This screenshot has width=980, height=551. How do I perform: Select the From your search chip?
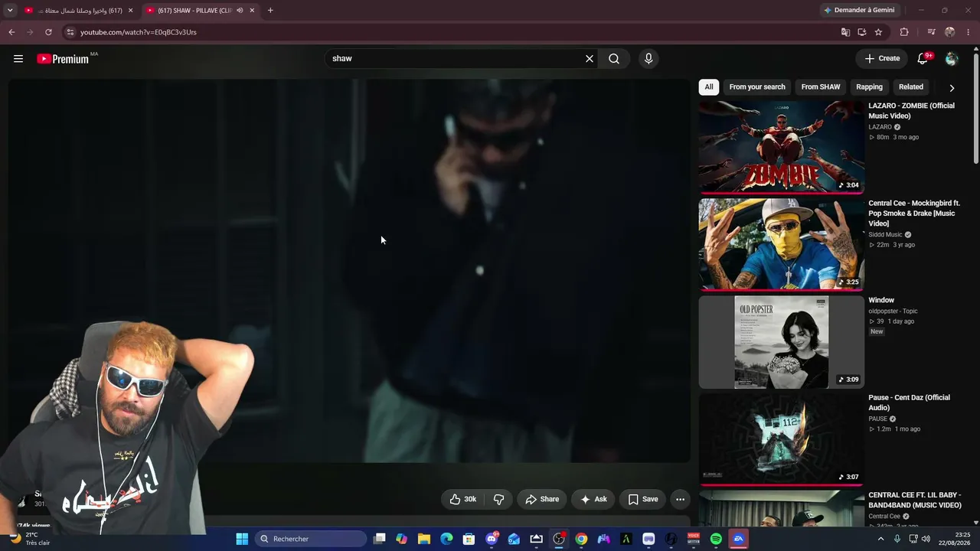[757, 87]
